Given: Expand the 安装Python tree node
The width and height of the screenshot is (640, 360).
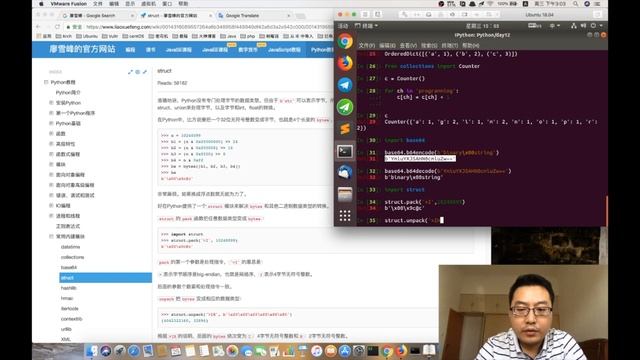Looking at the screenshot, I should [51, 102].
